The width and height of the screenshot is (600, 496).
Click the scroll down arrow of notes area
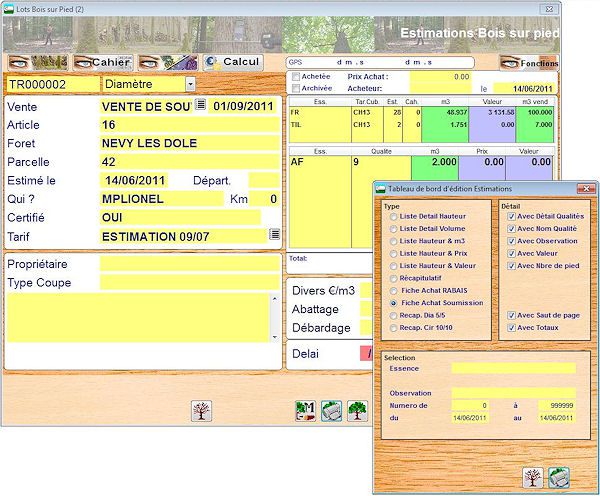point(275,337)
